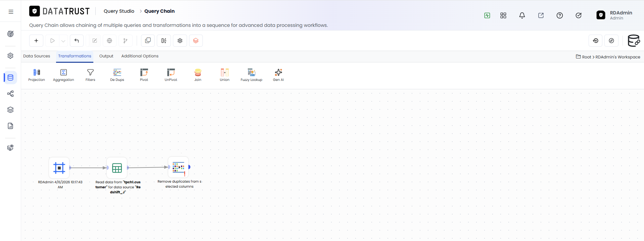This screenshot has width=644, height=241.
Task: Add a De Dups transformation
Action: click(x=117, y=75)
